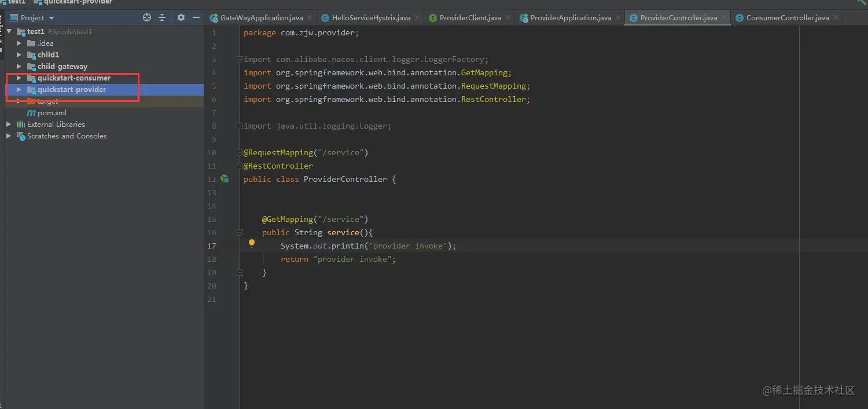Expand the child1 module arrow
Image resolution: width=868 pixels, height=409 pixels.
(x=19, y=55)
